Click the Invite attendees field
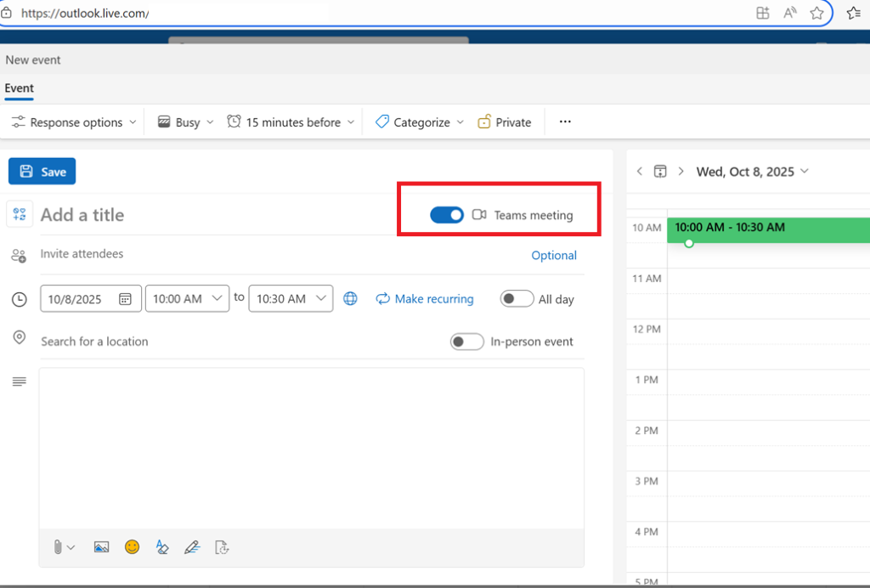This screenshot has width=870, height=588. [x=278, y=254]
